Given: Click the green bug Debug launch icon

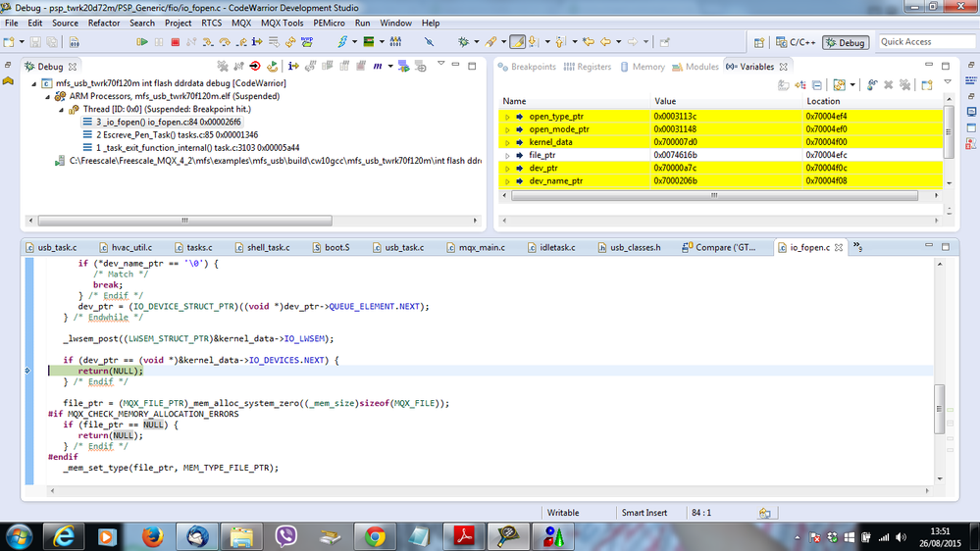Looking at the screenshot, I should pos(463,42).
